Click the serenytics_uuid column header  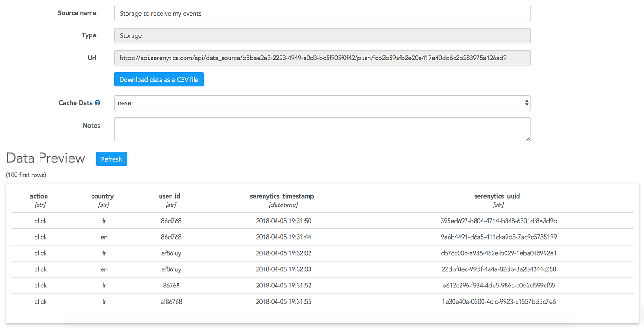(497, 196)
